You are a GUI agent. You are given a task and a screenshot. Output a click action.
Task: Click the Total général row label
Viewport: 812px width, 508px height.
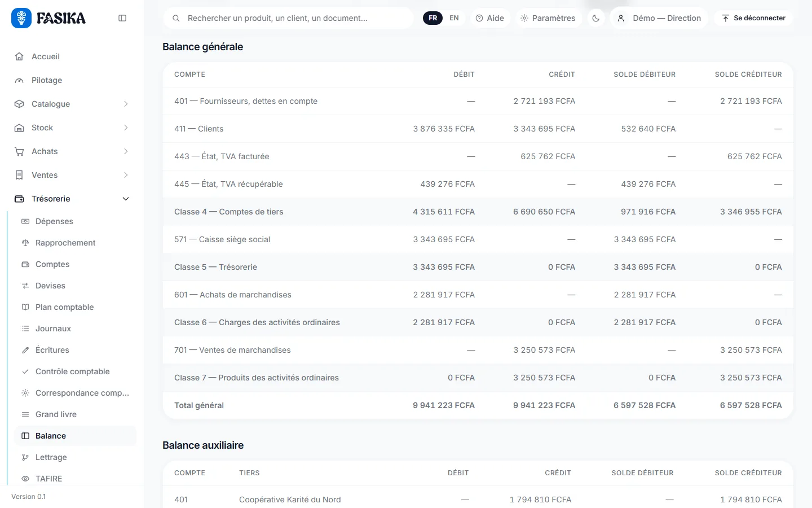click(199, 405)
